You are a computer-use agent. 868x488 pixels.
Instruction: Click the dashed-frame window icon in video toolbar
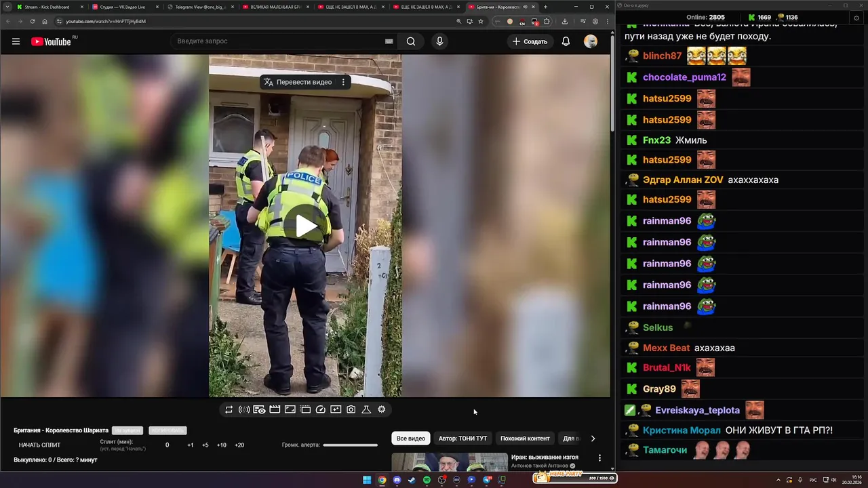click(x=305, y=409)
